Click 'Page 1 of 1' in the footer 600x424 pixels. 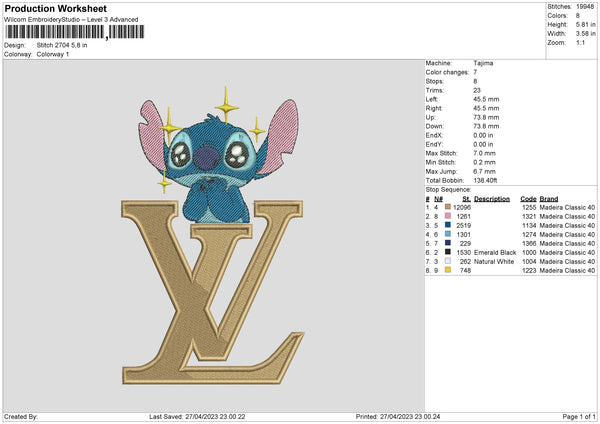pos(579,416)
